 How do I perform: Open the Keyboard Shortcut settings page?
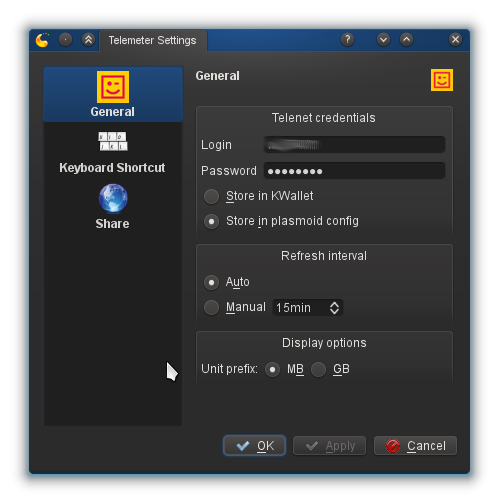coord(113,153)
